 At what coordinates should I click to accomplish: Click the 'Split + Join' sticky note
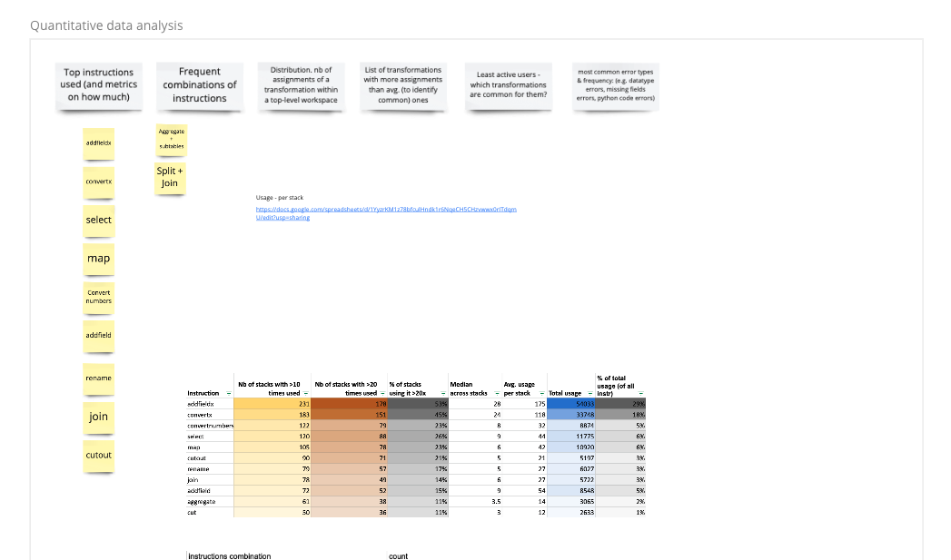coord(170,177)
